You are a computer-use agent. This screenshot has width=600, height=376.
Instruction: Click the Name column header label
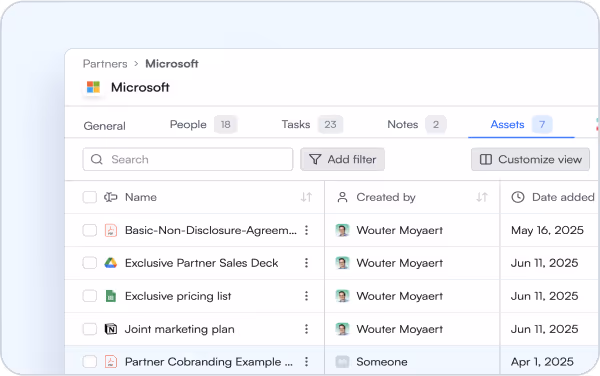141,197
